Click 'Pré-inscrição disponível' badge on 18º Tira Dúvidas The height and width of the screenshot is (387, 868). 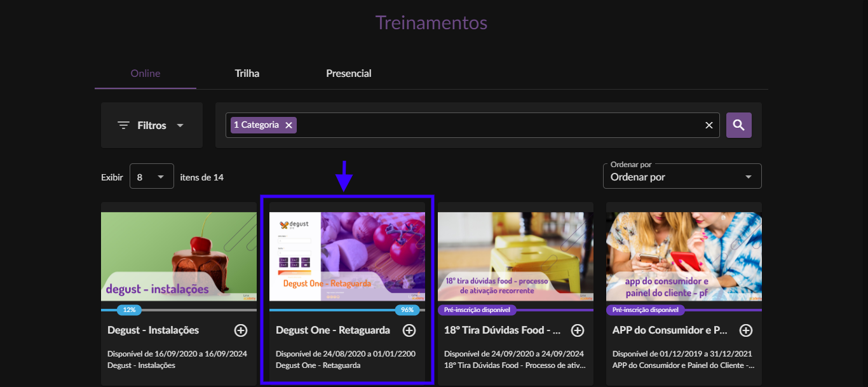[477, 310]
